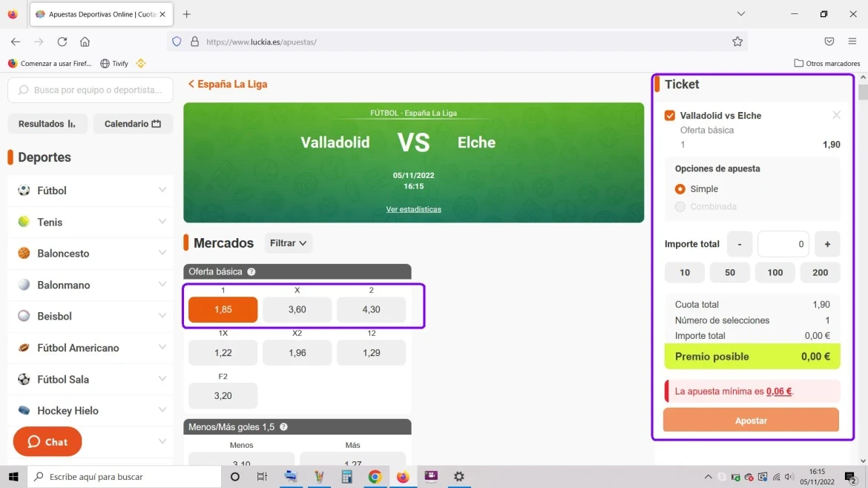Set stake with 10 quick button
868x488 pixels.
tap(685, 272)
